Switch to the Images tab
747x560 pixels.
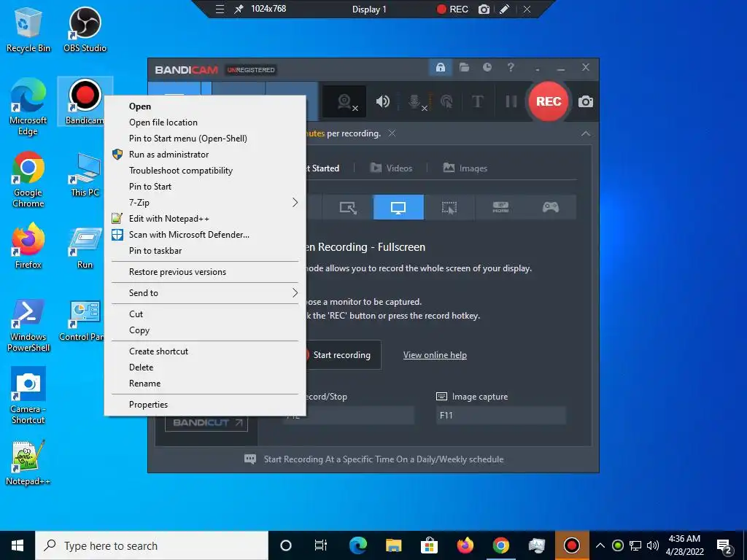(465, 168)
